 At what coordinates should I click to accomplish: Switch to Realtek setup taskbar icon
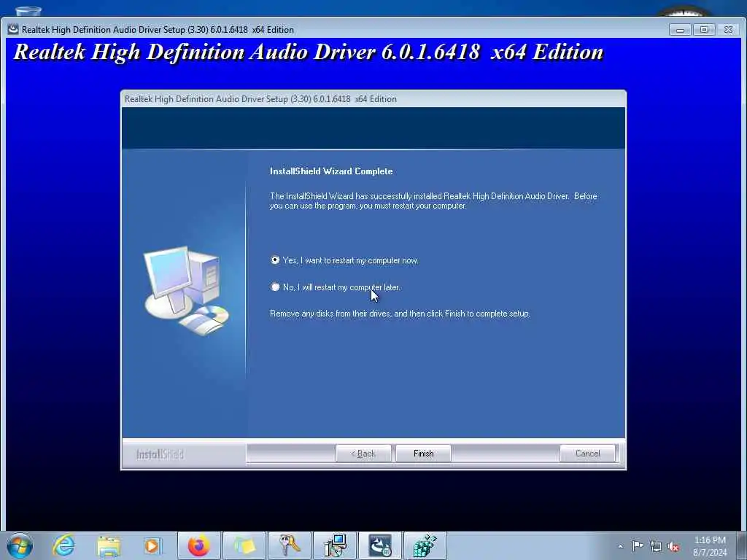point(379,545)
